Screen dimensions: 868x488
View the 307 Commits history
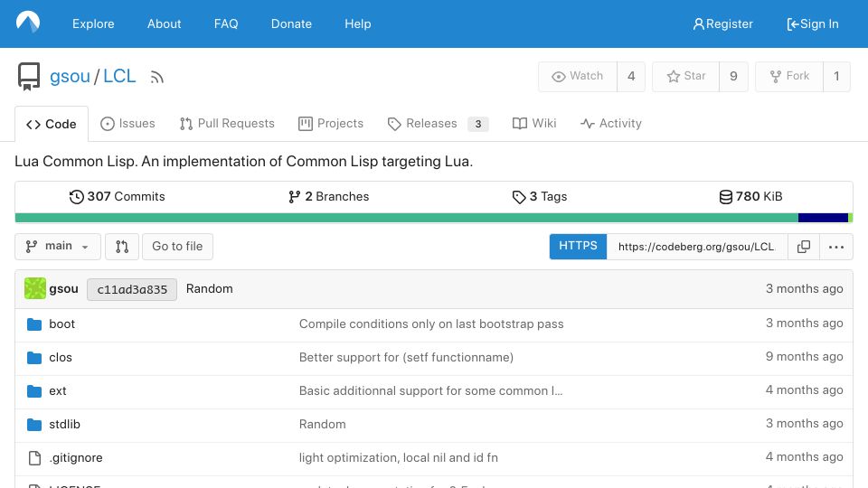[x=117, y=196]
